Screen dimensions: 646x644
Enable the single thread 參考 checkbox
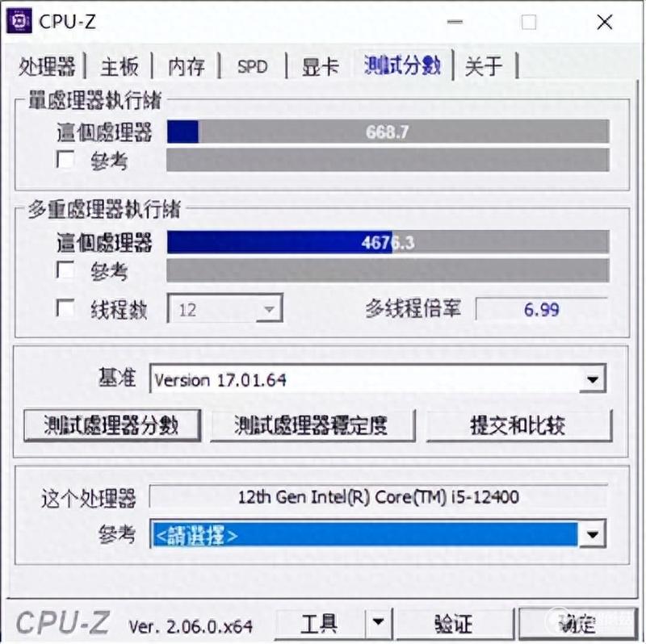(x=65, y=159)
